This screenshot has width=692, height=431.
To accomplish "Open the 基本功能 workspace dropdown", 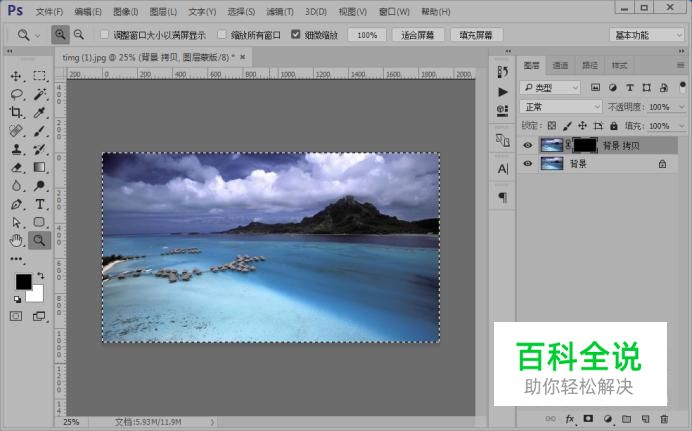I will (x=646, y=34).
